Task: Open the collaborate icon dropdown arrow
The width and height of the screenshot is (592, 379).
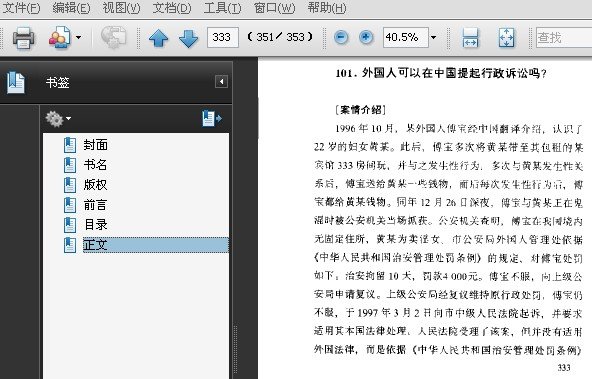Action: [x=78, y=37]
